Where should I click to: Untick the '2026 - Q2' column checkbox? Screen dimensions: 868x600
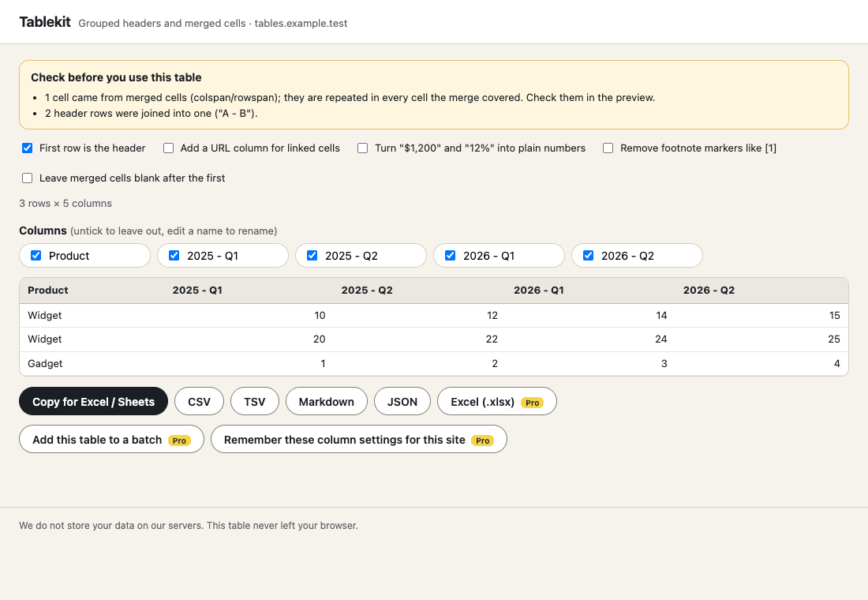[x=589, y=256]
